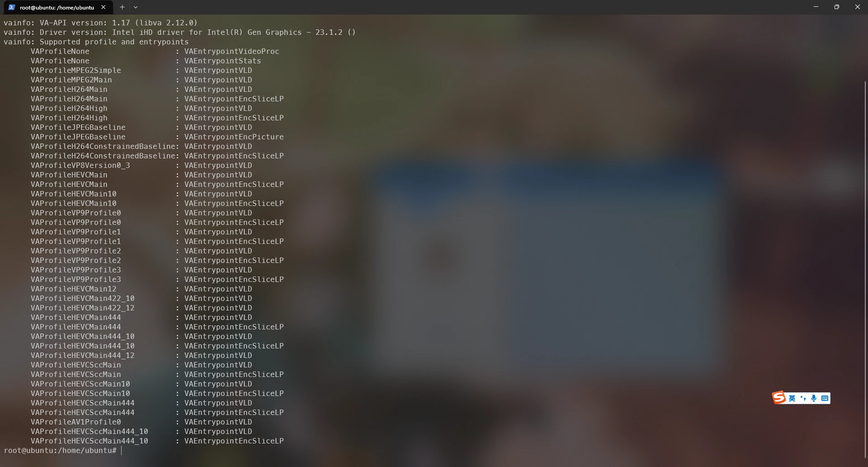Click the Sogou input method logo
The width and height of the screenshot is (868, 467).
pos(779,398)
